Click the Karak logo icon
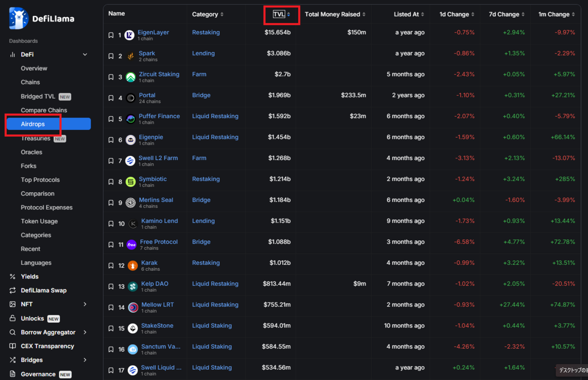588x380 pixels. [133, 266]
